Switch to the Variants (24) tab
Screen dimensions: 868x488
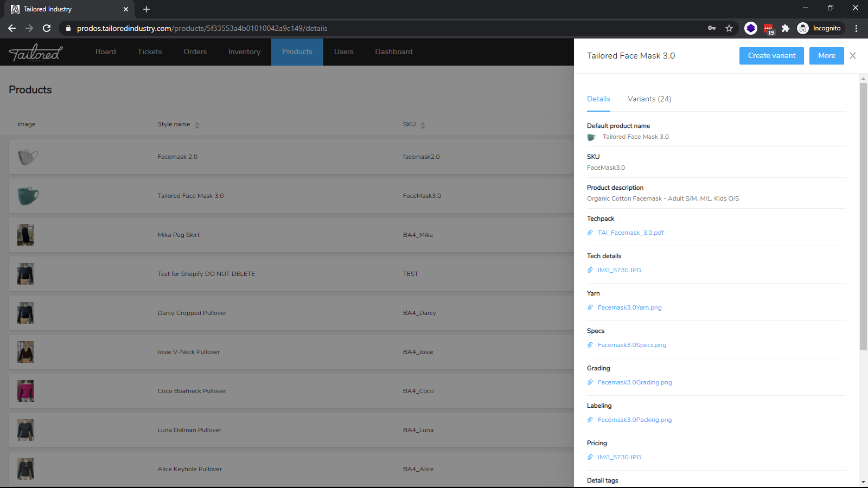(x=649, y=99)
